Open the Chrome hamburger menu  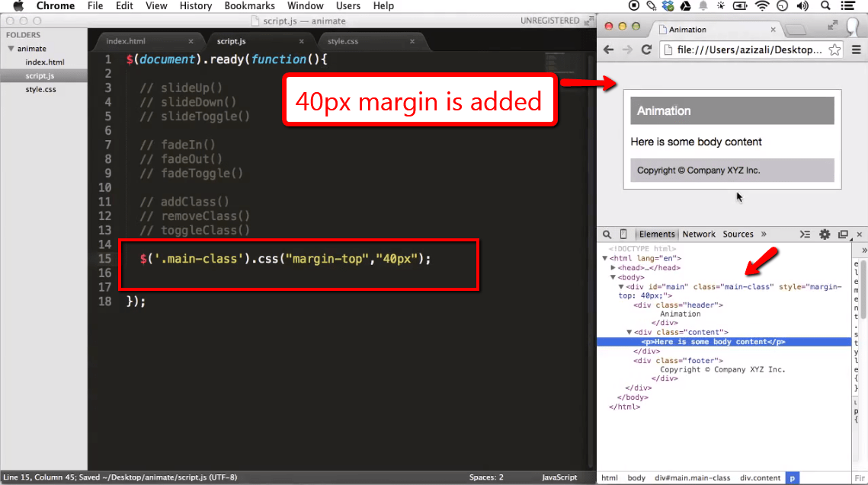click(x=857, y=49)
